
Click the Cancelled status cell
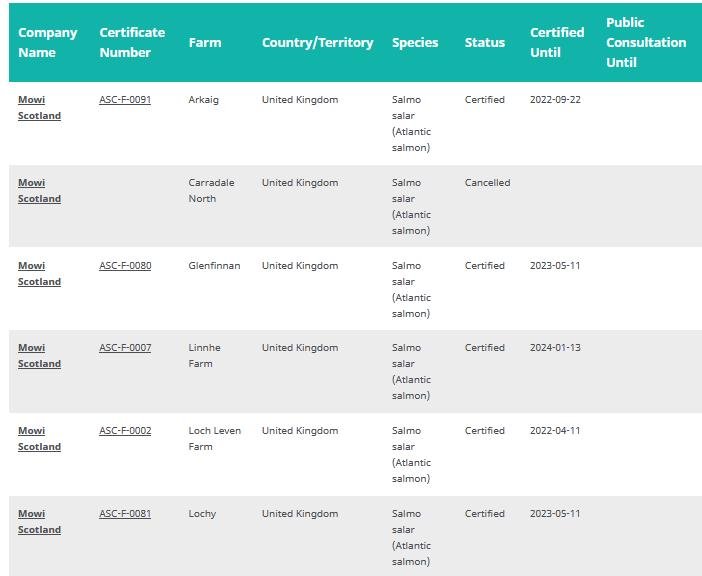pos(488,183)
